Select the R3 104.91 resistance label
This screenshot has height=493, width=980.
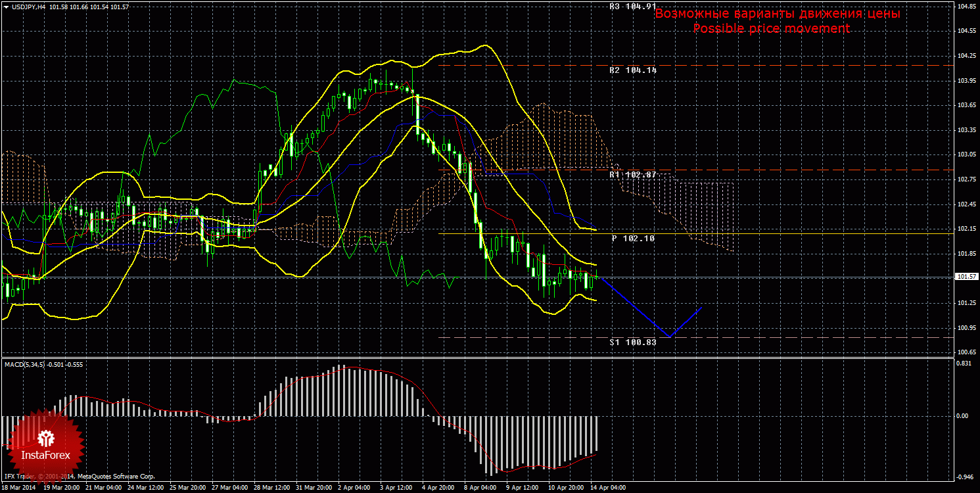[633, 7]
